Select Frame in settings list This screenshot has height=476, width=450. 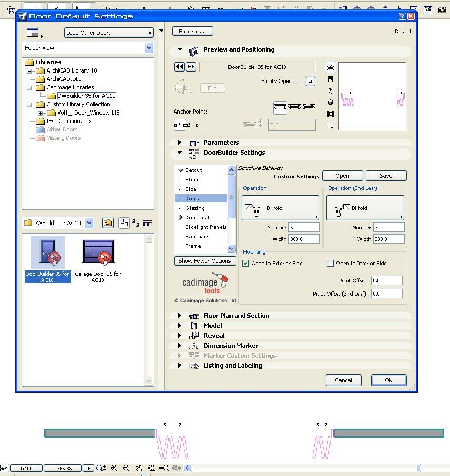pyautogui.click(x=193, y=246)
